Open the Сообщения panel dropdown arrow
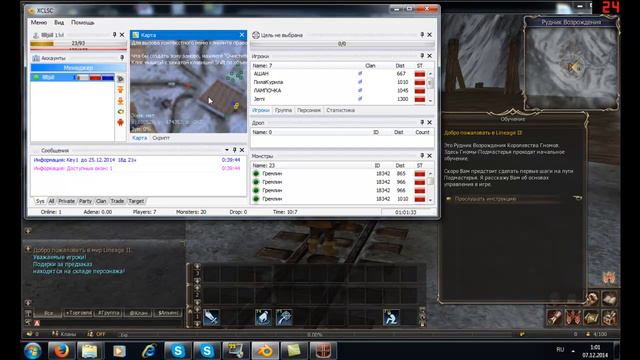 (x=227, y=150)
